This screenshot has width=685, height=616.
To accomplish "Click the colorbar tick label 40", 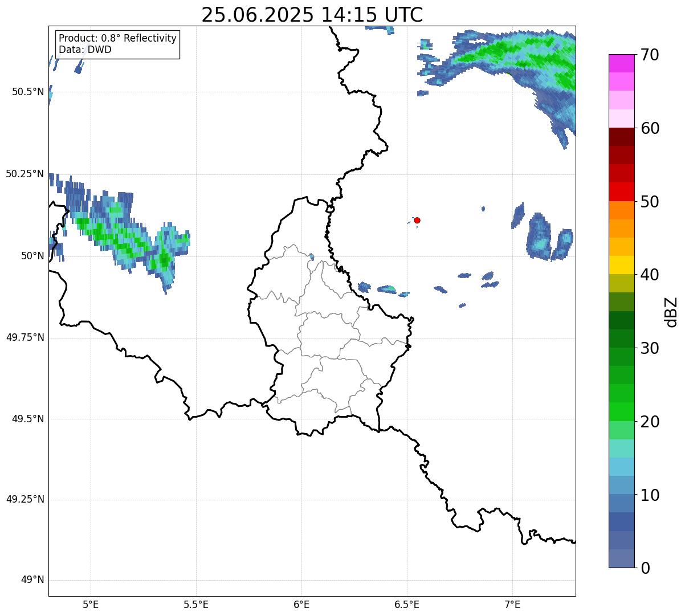I will click(x=650, y=275).
